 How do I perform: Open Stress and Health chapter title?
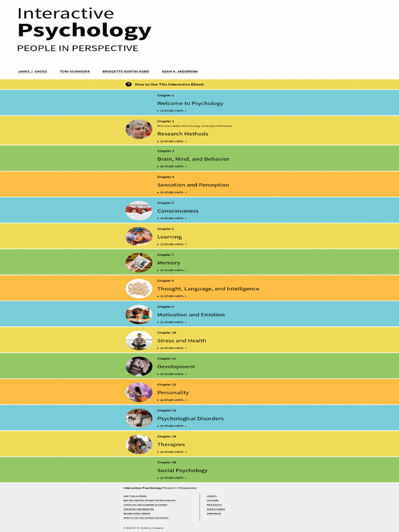182,341
